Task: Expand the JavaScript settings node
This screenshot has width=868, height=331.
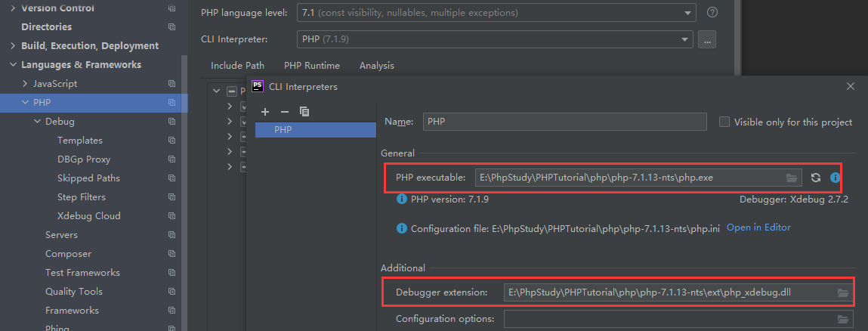Action: 25,84
